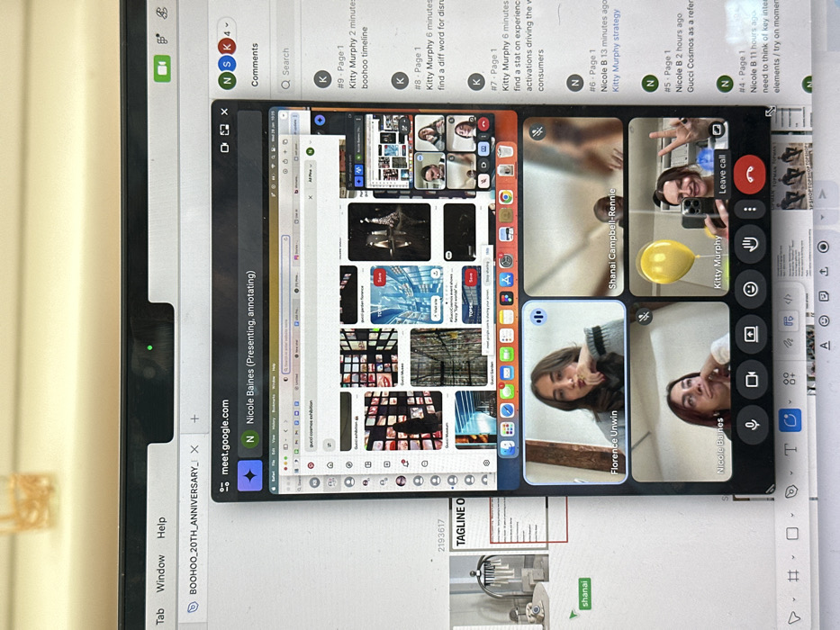Click the present screen button in Meet
The height and width of the screenshot is (630, 840).
751,334
